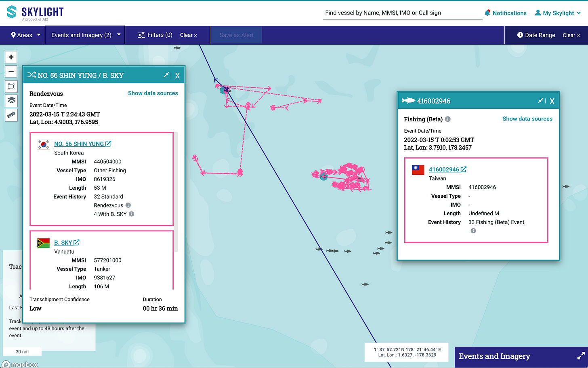Expand the Events and Imagery bottom panel

[581, 356]
